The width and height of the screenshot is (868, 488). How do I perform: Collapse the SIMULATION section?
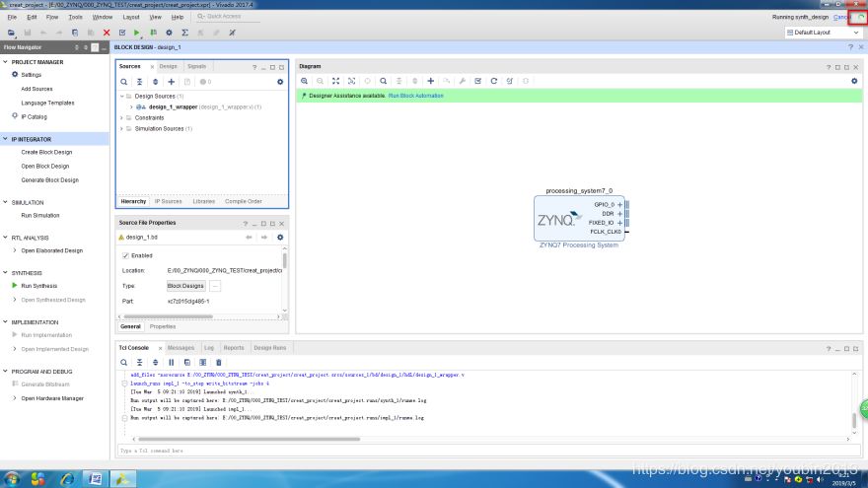6,202
